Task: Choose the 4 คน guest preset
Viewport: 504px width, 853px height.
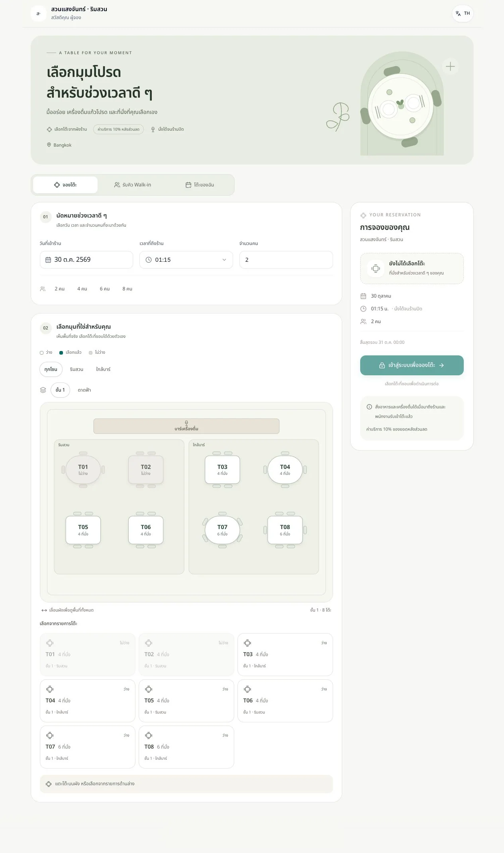Action: click(x=82, y=289)
